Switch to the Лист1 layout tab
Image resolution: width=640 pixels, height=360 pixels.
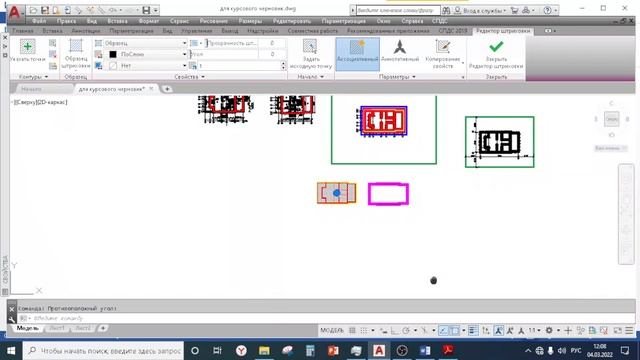tap(57, 328)
